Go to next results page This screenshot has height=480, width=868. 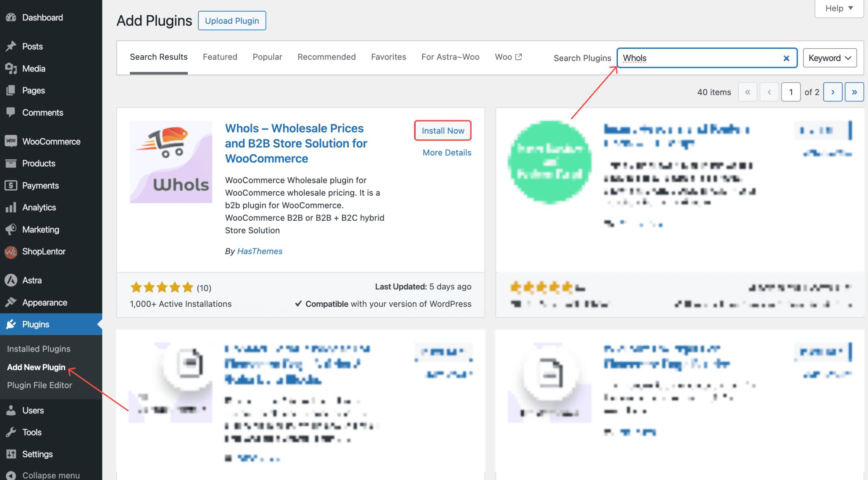coord(832,92)
